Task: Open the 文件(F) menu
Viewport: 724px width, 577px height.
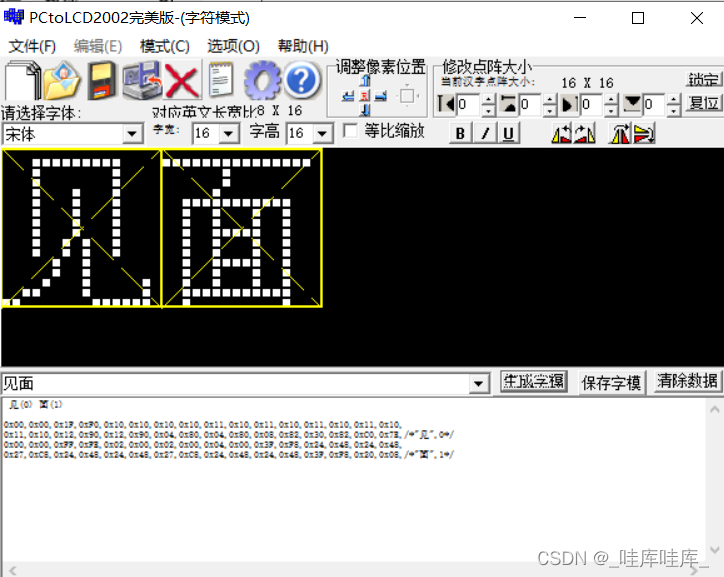Action: click(32, 46)
